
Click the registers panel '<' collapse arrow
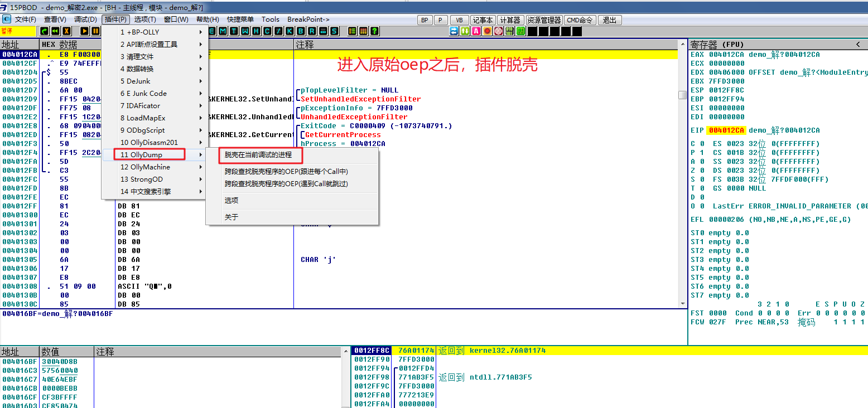(x=858, y=44)
